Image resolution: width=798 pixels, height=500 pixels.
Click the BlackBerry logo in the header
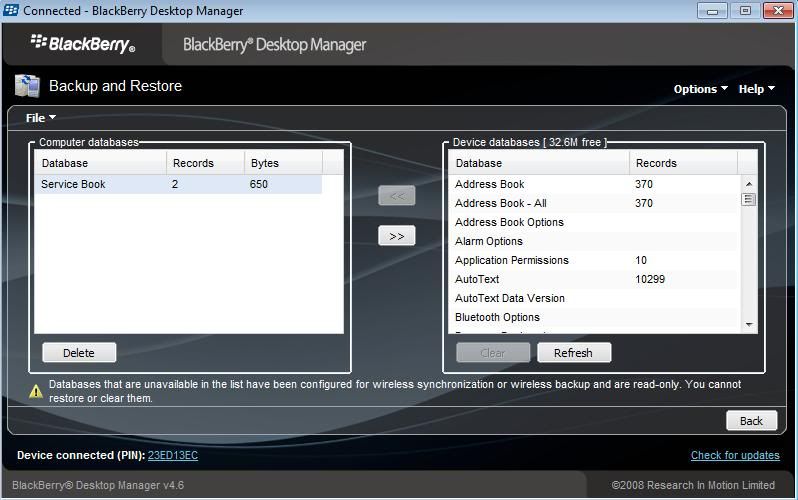pyautogui.click(x=83, y=44)
